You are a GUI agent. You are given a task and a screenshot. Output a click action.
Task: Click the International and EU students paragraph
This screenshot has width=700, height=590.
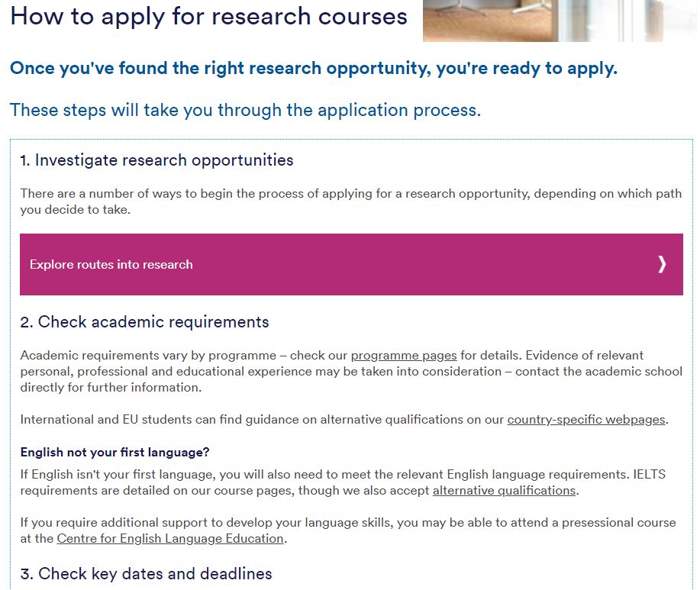coord(344,420)
